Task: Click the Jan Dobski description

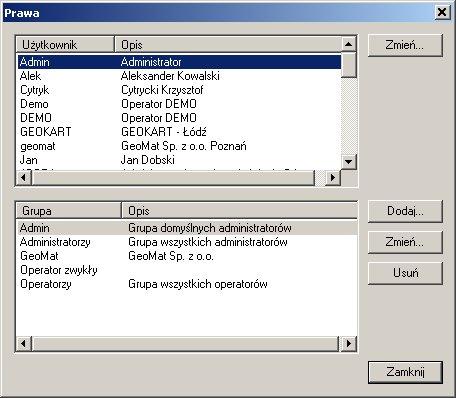Action: coord(148,160)
